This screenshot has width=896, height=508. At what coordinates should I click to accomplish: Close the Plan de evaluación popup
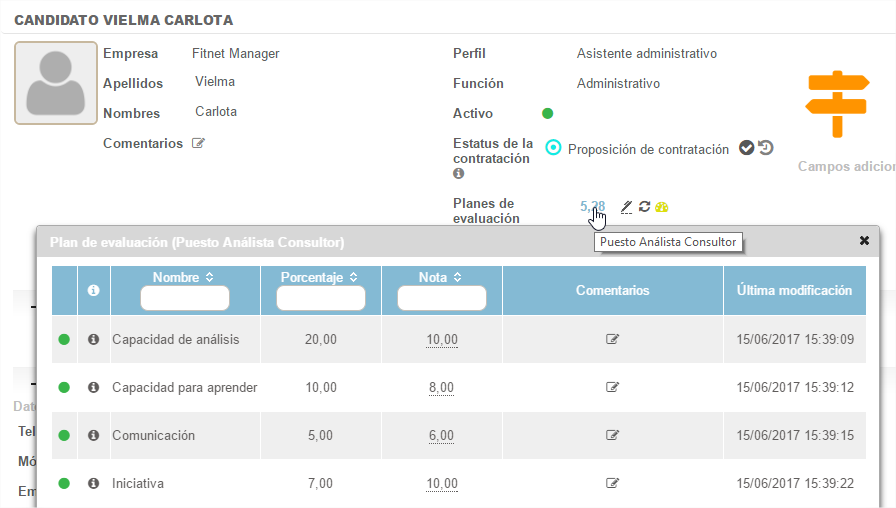(x=864, y=241)
